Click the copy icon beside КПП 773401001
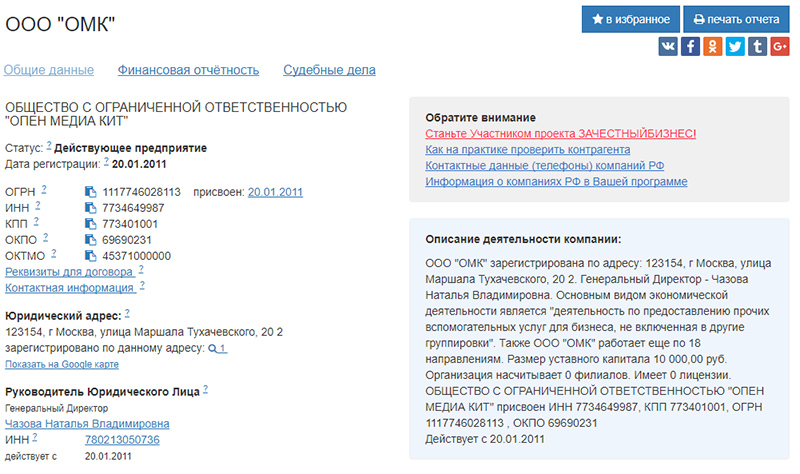The width and height of the screenshot is (800, 474). pyautogui.click(x=90, y=224)
